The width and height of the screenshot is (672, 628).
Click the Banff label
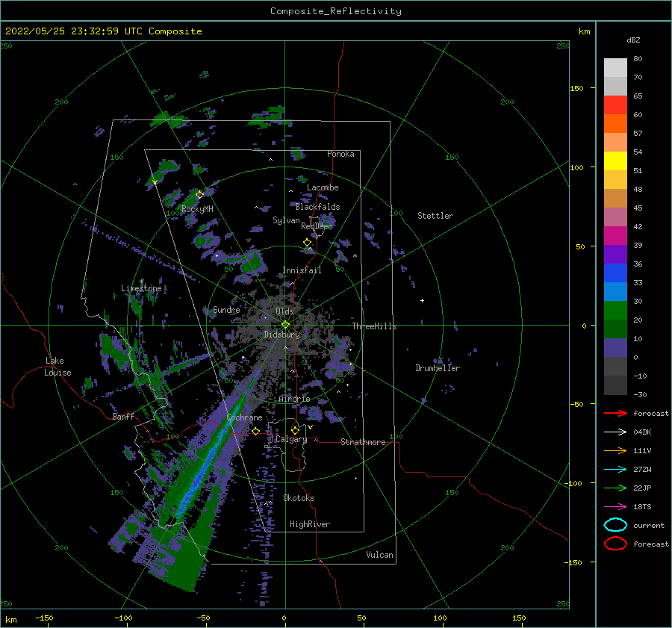[x=123, y=417]
